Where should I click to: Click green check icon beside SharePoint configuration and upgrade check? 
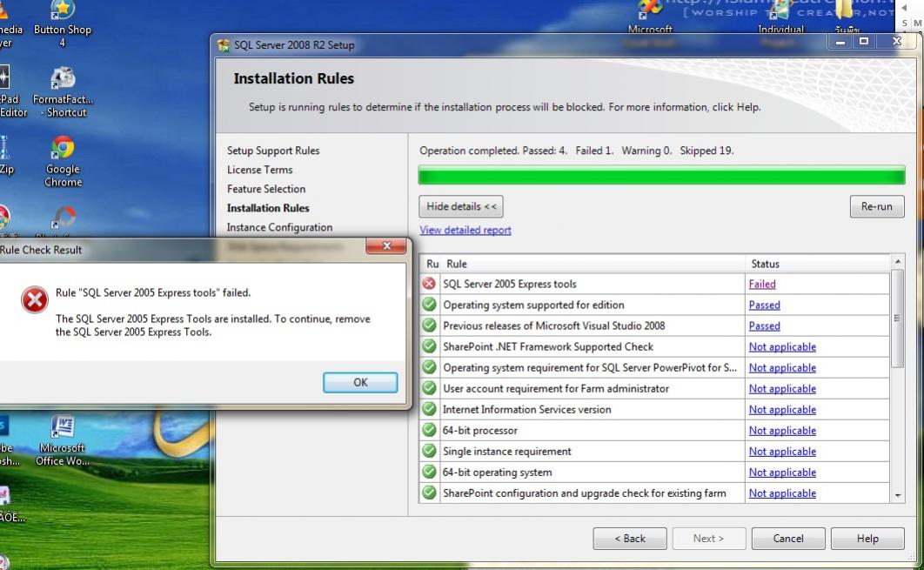429,493
